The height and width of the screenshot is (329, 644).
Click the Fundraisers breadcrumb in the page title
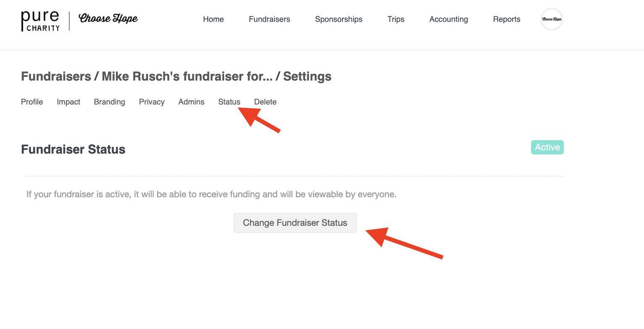pyautogui.click(x=56, y=76)
